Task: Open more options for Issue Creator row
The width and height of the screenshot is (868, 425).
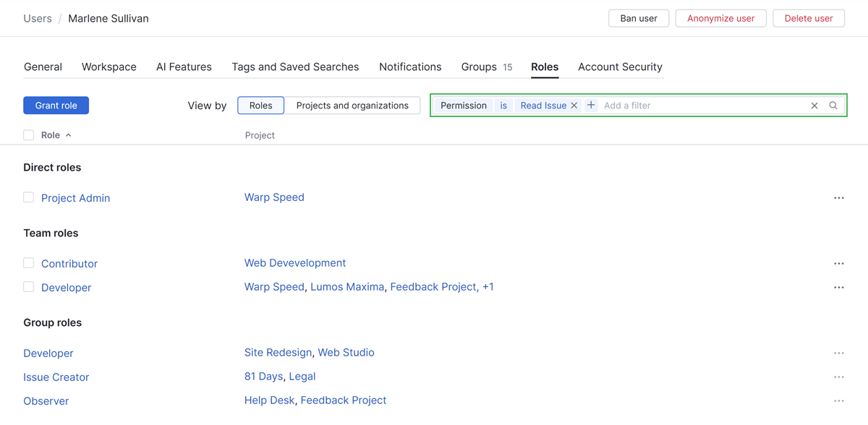Action: [x=839, y=377]
